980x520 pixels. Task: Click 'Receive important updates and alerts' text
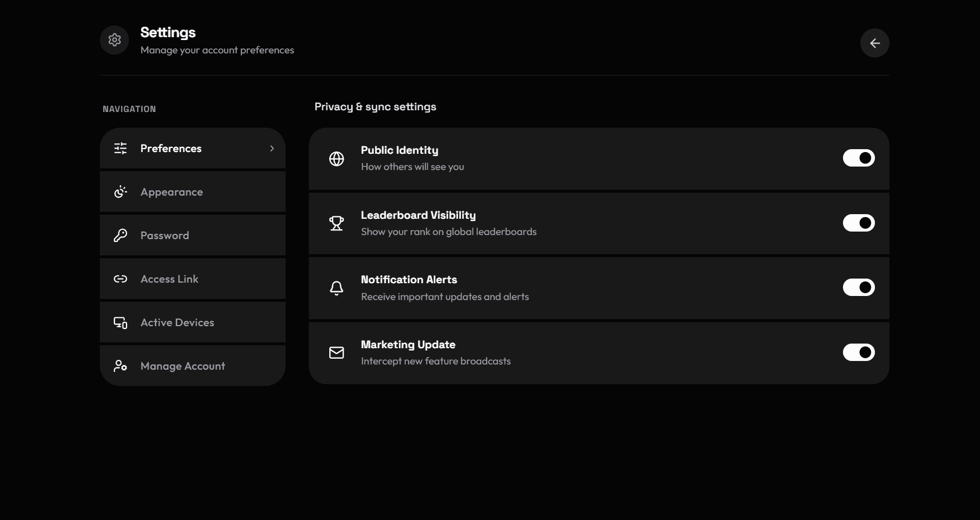pos(445,297)
